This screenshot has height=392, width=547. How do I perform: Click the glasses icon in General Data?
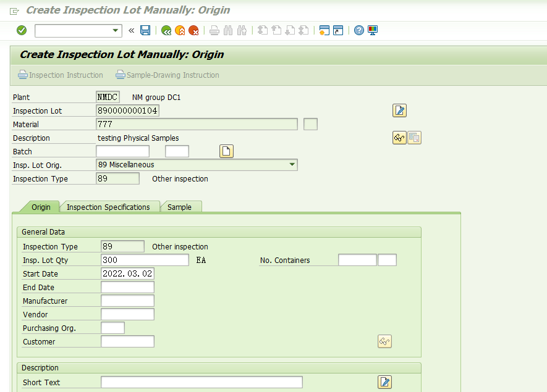(x=385, y=341)
